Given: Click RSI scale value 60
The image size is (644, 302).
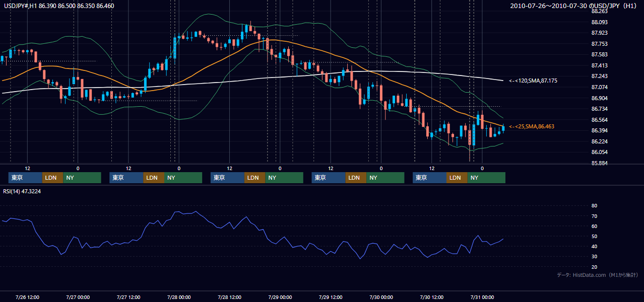Looking at the screenshot, I should click(594, 226).
